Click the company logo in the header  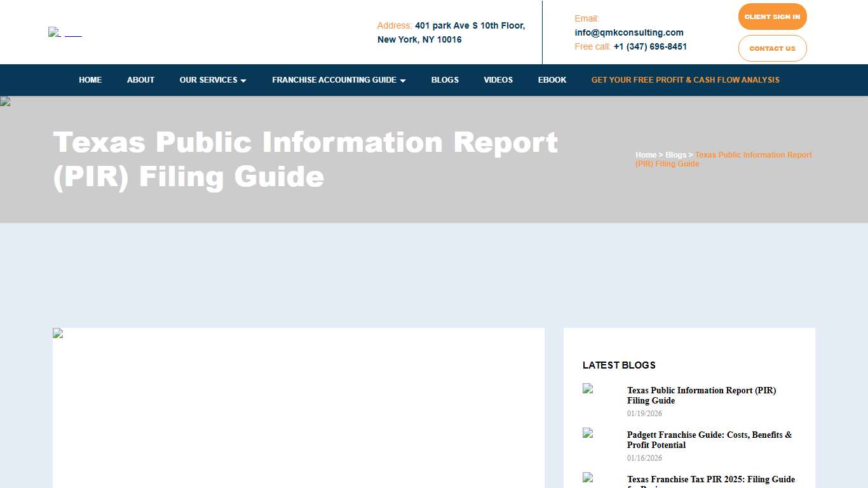coord(65,32)
